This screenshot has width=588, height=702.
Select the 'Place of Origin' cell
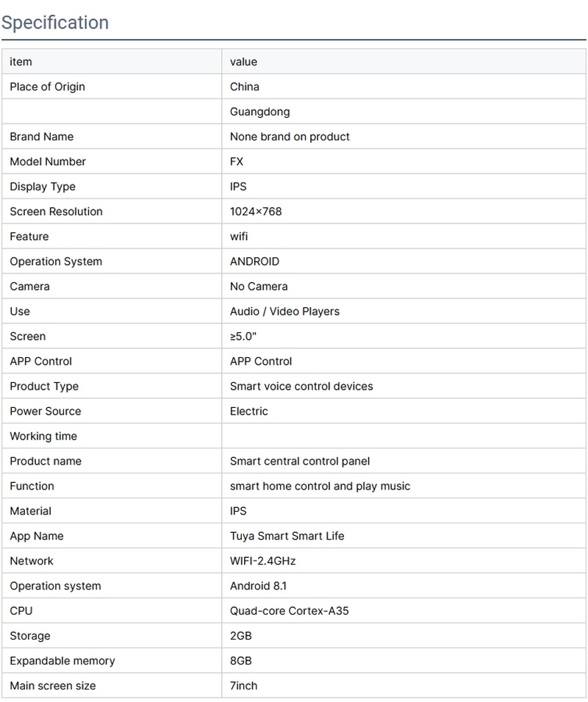(x=47, y=87)
